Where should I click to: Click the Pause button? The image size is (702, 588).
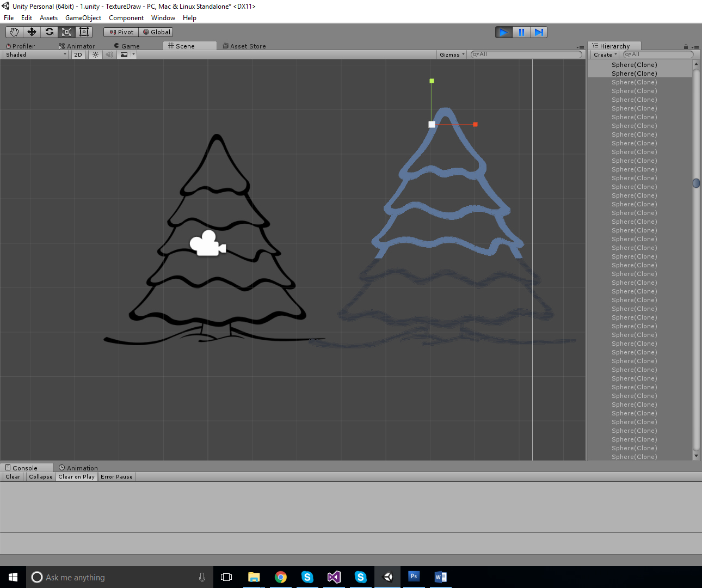coord(521,32)
